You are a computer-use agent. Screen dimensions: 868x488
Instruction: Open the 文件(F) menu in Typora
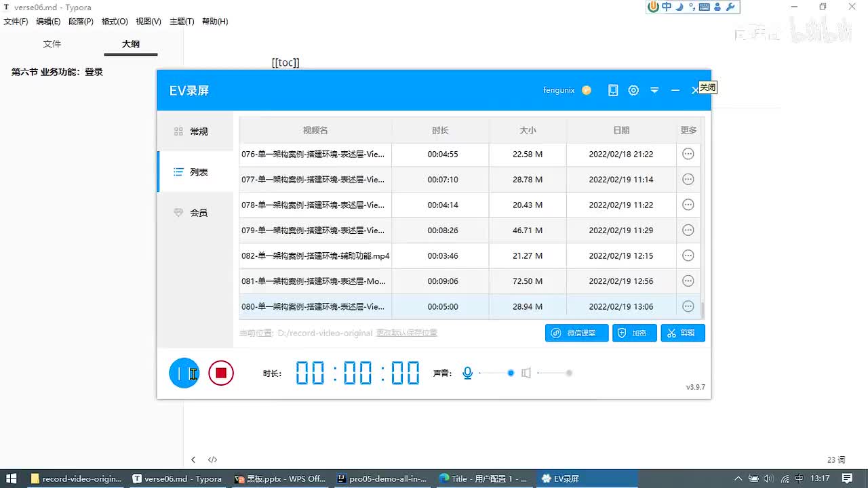coord(16,22)
